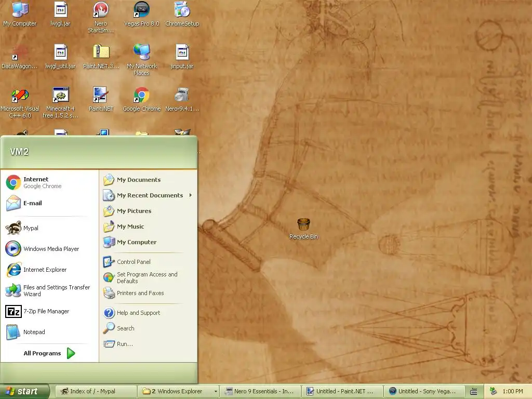Open Minecraft 4 free 1.5.2 shortcut
The height and width of the screenshot is (399, 532).
pos(60,102)
